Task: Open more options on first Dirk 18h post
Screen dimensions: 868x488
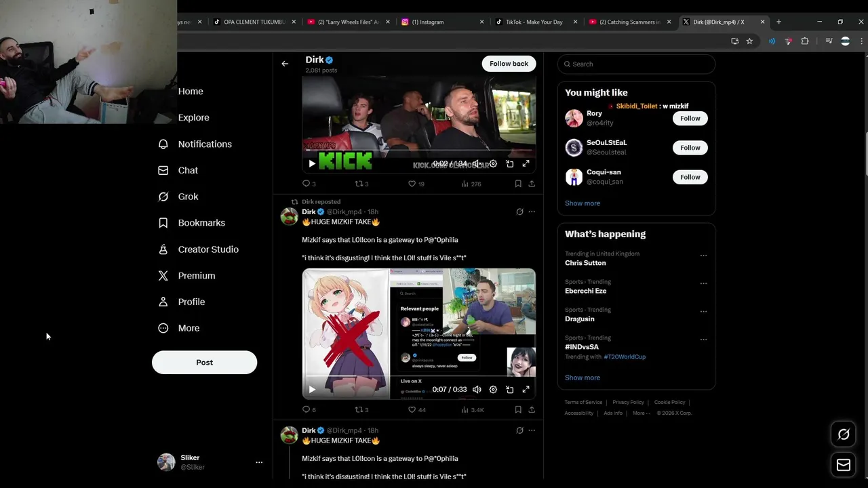Action: coord(532,211)
